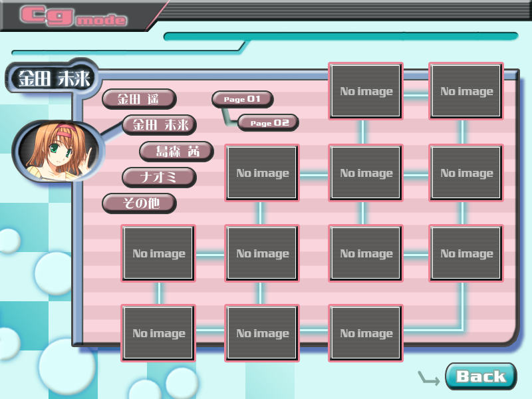Click the 金田 未来 title name plate
This screenshot has height=399, width=532.
pyautogui.click(x=51, y=78)
